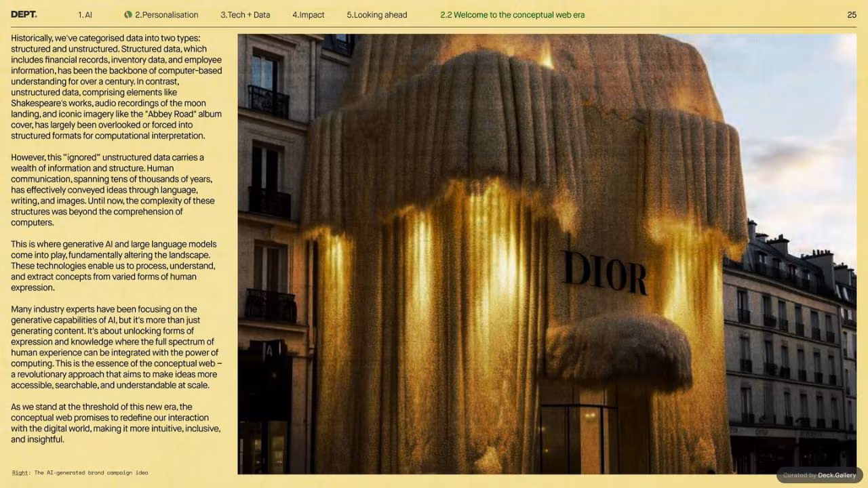
Task: Click the paragraph starting "Many industry experts have been focusing"
Action: [x=117, y=347]
